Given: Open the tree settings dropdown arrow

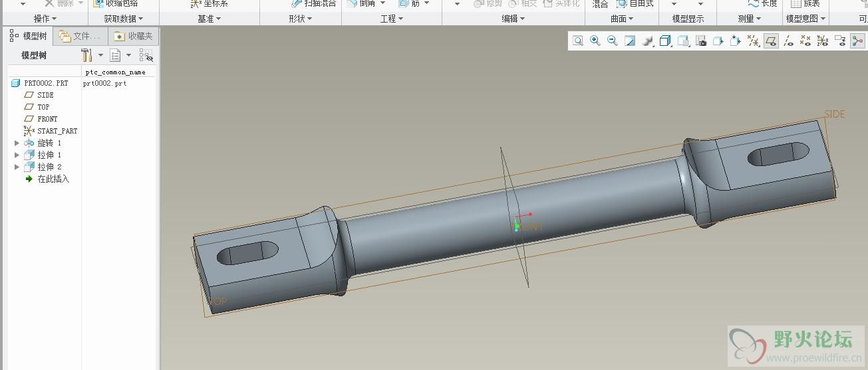Looking at the screenshot, I should 100,55.
